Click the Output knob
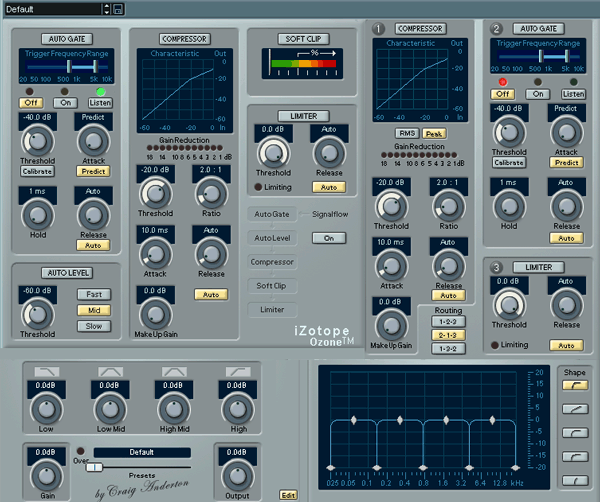The width and height of the screenshot is (600, 502). tap(237, 476)
